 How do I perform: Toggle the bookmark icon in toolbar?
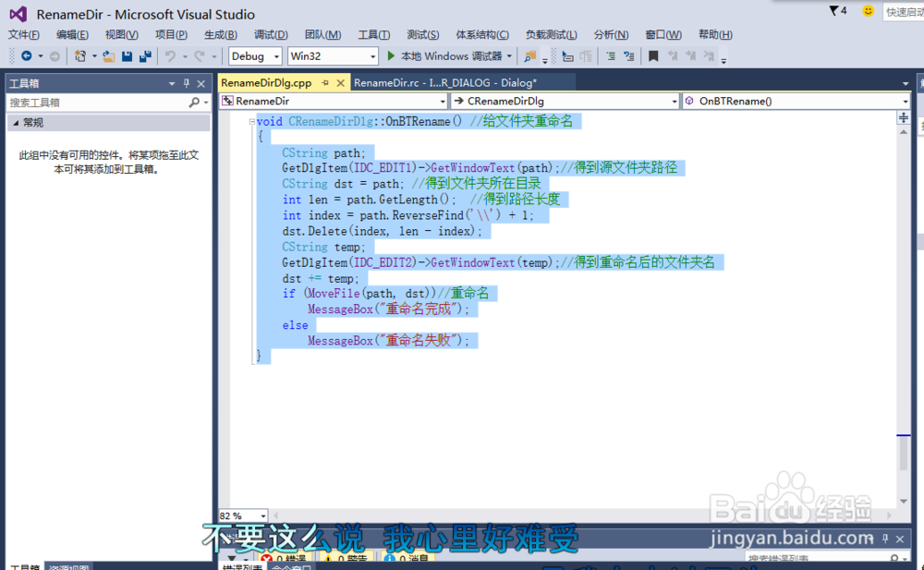tap(653, 56)
